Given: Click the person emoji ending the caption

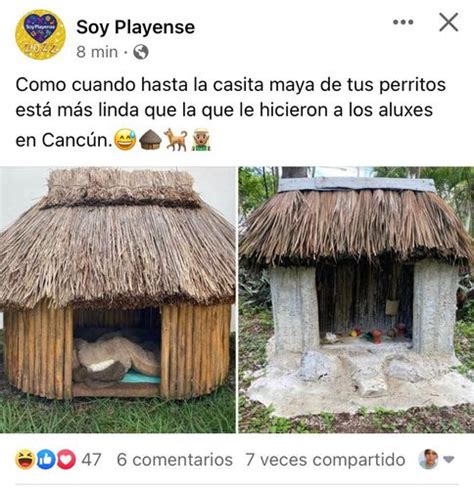Looking at the screenshot, I should 201,140.
